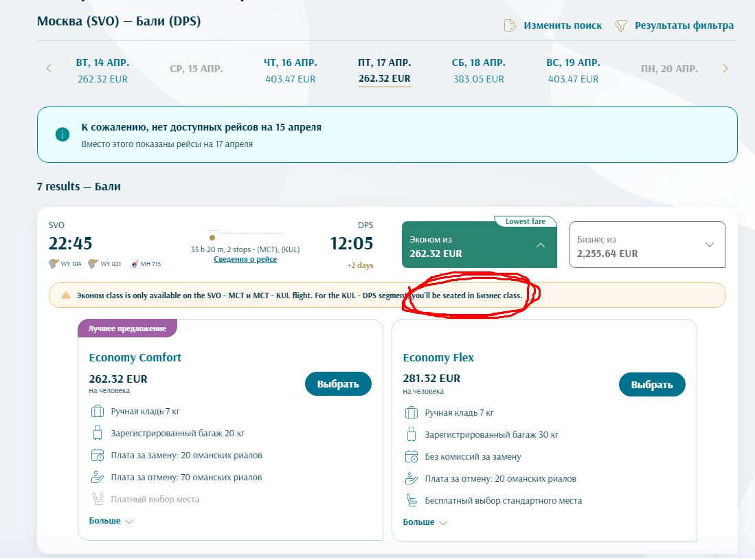
Task: Click the Москва (SVO) — Бали (DPS) heading
Action: point(119,21)
